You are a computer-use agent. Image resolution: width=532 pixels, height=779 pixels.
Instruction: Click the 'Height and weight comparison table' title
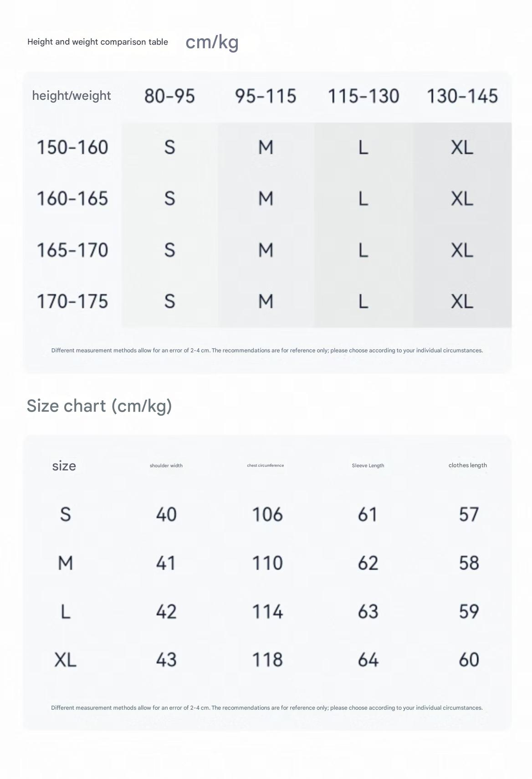(x=97, y=42)
